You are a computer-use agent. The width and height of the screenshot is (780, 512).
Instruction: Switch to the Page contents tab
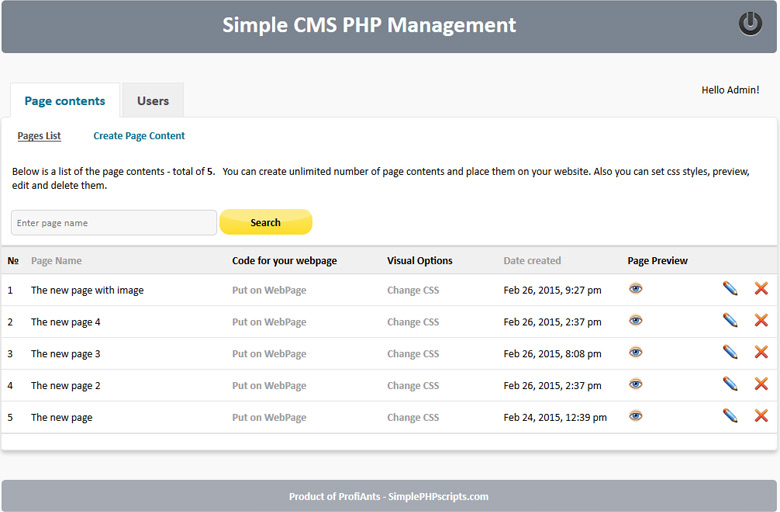coord(65,101)
